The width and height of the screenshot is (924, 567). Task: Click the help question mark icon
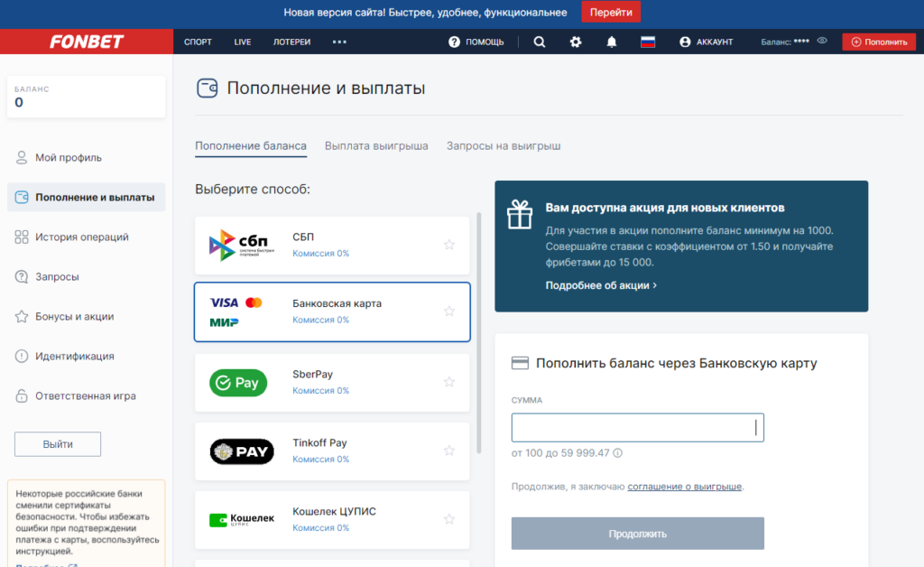[x=454, y=42]
